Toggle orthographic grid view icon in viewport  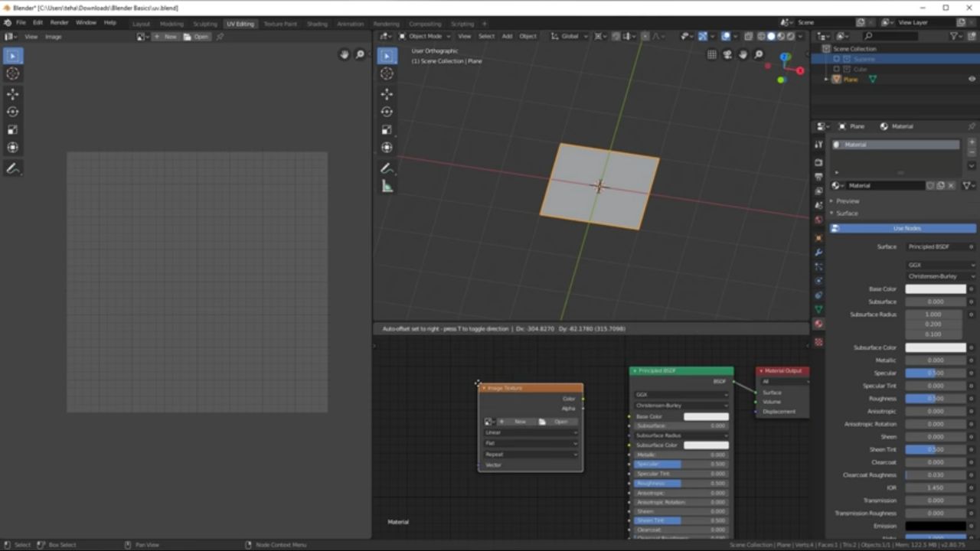click(x=712, y=54)
